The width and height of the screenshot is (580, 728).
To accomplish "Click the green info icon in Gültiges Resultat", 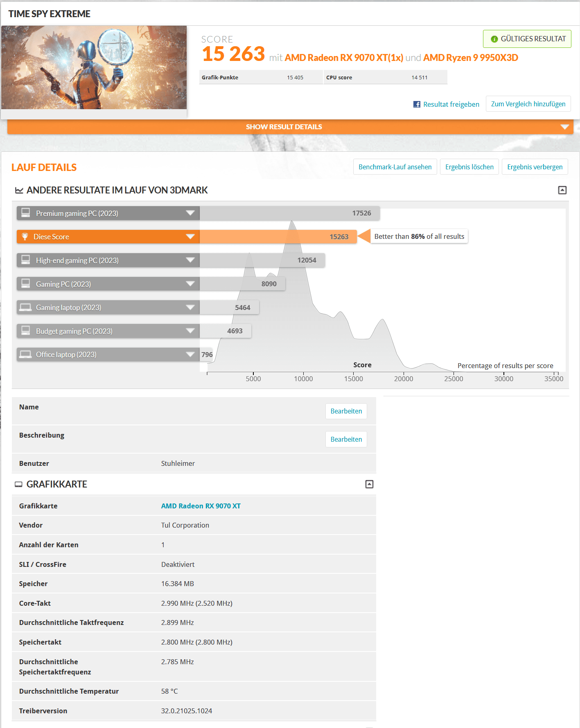I will [494, 39].
